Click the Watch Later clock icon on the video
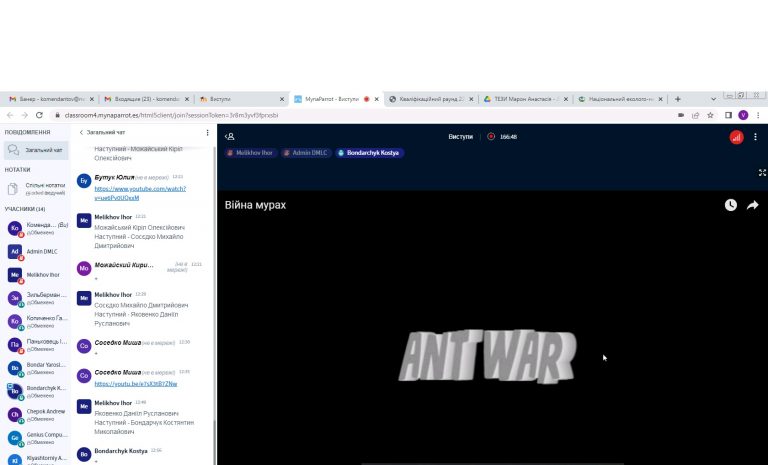 (730, 205)
